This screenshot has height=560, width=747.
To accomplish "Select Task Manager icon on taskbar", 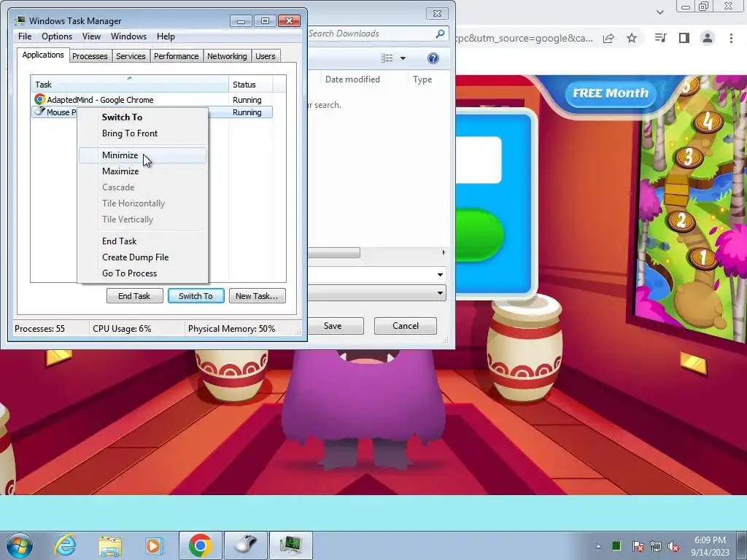I will [x=290, y=545].
